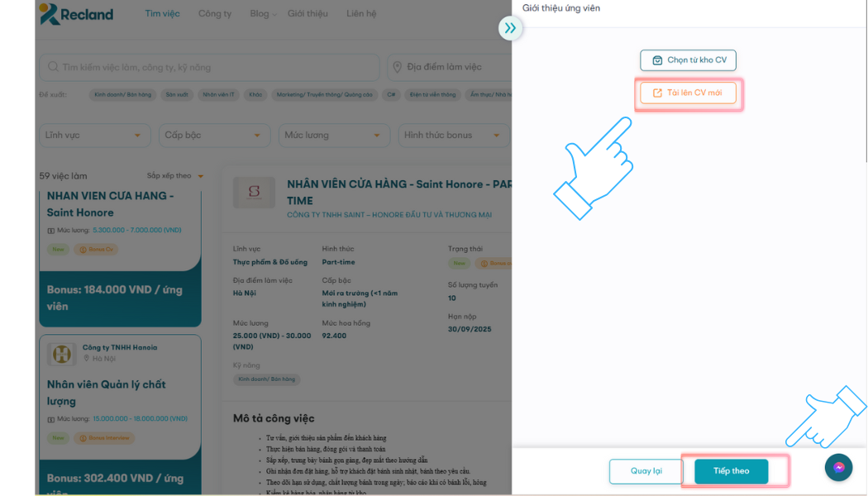The height and width of the screenshot is (496, 868).
Task: Click the salary 15.000.000 - 18.000.000 (VND)
Action: coord(140,419)
